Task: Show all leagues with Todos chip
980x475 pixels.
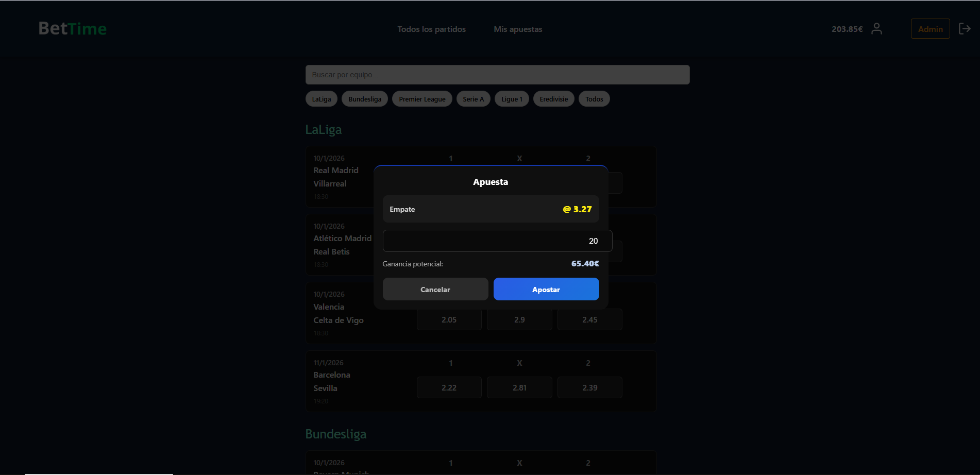Action: coord(594,99)
